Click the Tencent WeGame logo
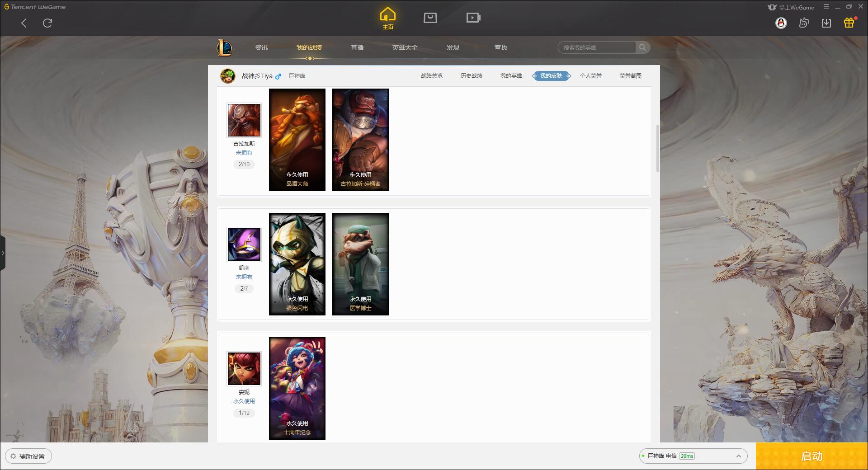 [35, 7]
